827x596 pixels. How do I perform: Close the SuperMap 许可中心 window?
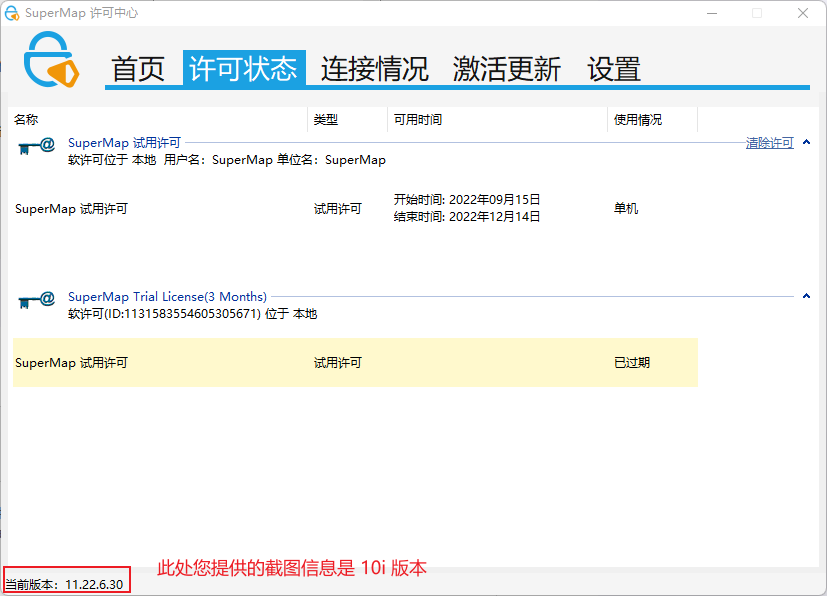(803, 13)
